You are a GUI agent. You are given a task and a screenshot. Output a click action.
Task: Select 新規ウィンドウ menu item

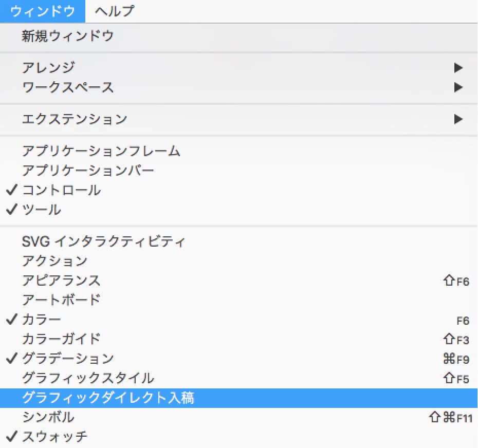pyautogui.click(x=67, y=36)
